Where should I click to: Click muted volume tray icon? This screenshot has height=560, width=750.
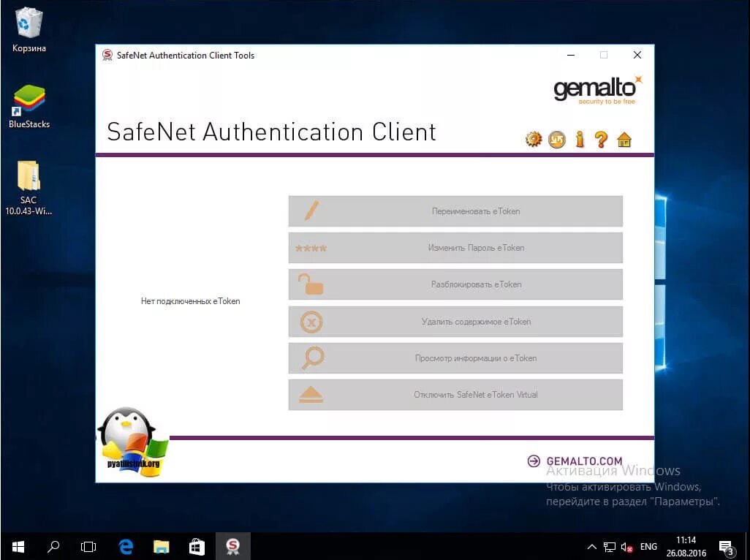(x=626, y=547)
